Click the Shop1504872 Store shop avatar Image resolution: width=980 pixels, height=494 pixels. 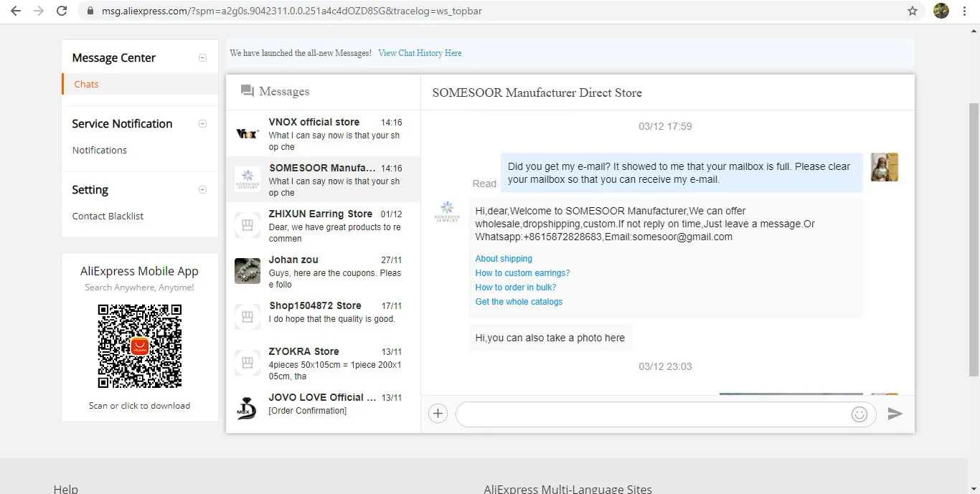[x=248, y=317]
